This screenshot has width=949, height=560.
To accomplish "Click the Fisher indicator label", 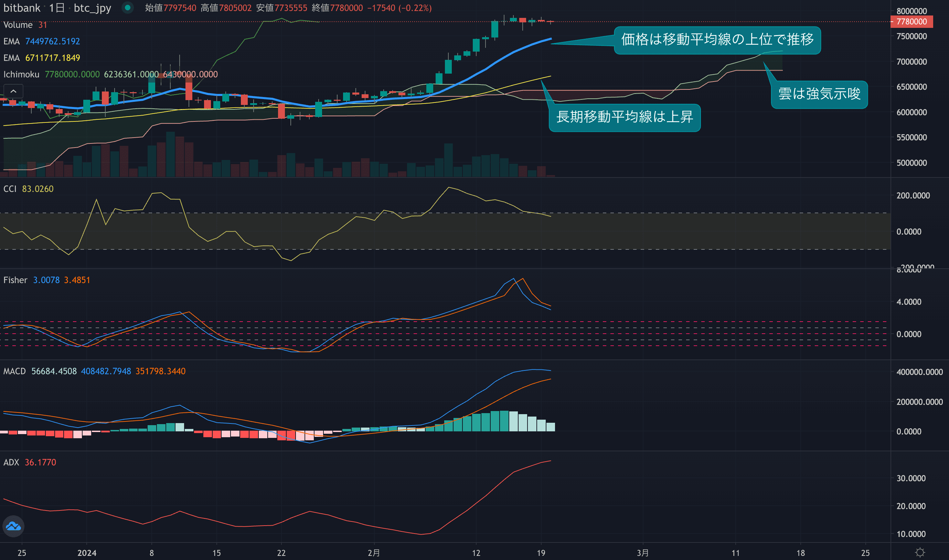I will click(15, 280).
